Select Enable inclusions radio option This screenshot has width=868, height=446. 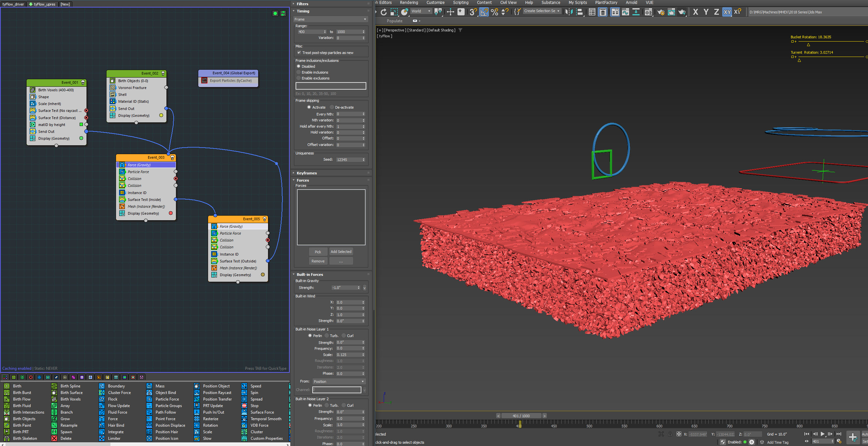coord(299,72)
